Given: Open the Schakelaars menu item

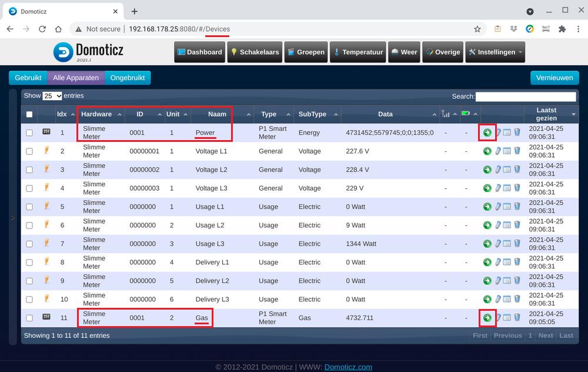Looking at the screenshot, I should tap(255, 52).
